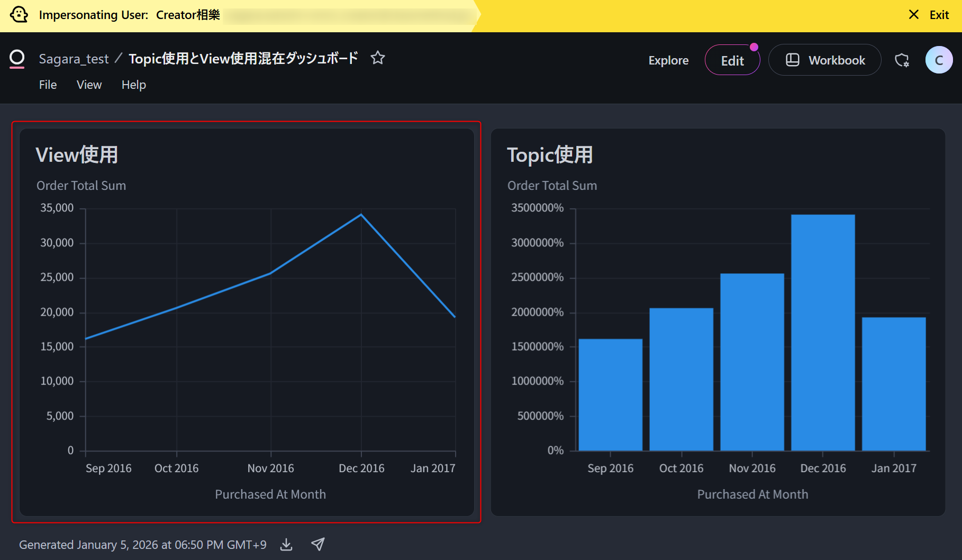Open the Help menu
This screenshot has height=560, width=962.
coord(133,85)
